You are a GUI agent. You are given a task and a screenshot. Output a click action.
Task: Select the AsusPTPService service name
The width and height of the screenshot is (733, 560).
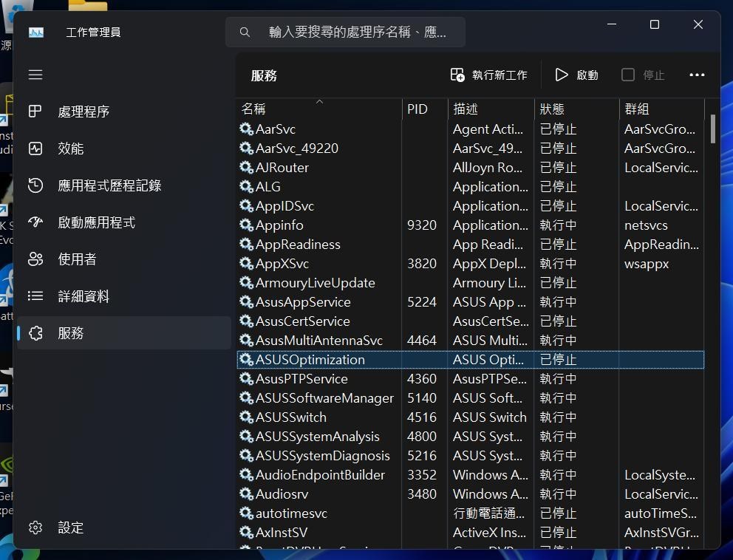(x=301, y=379)
